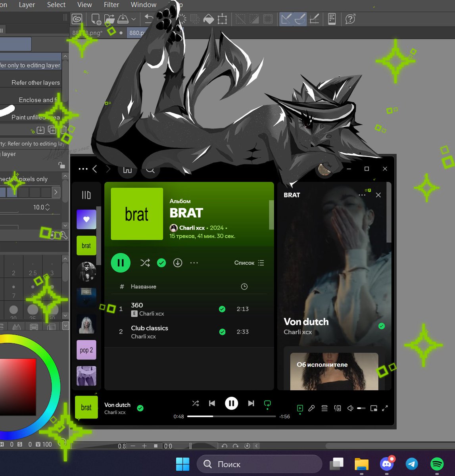Toggle saved check for 360

pos(222,309)
